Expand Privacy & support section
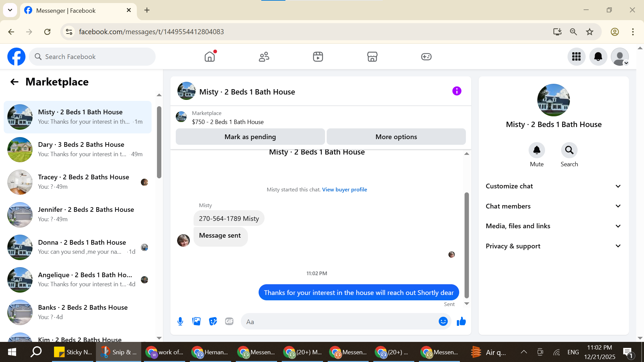Image resolution: width=644 pixels, height=362 pixels. tap(553, 246)
